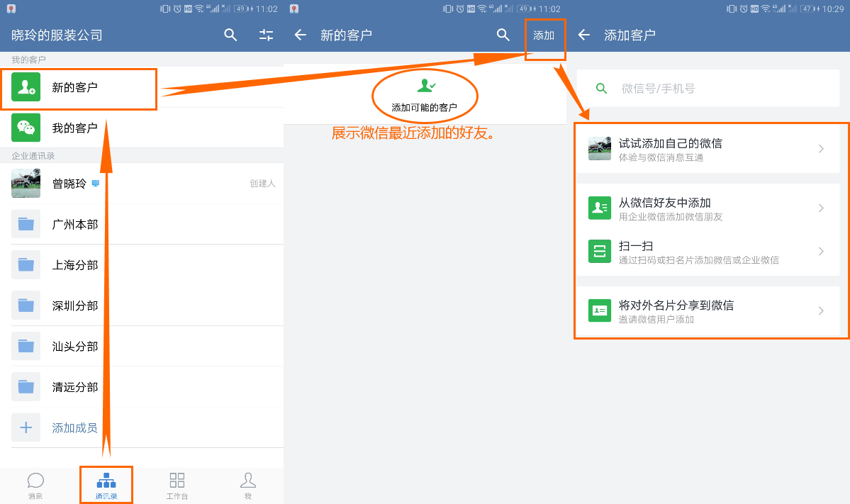
Task: Open department 汕头分部
Action: [75, 347]
